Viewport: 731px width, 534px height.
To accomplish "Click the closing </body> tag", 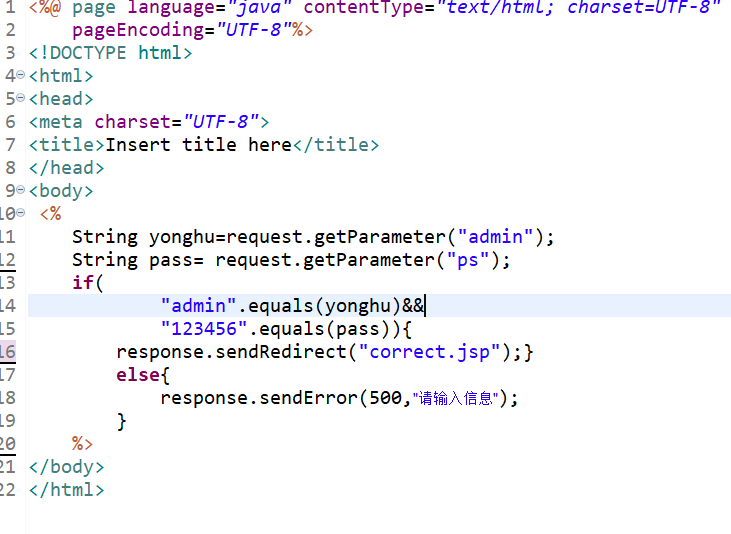I will (x=67, y=467).
